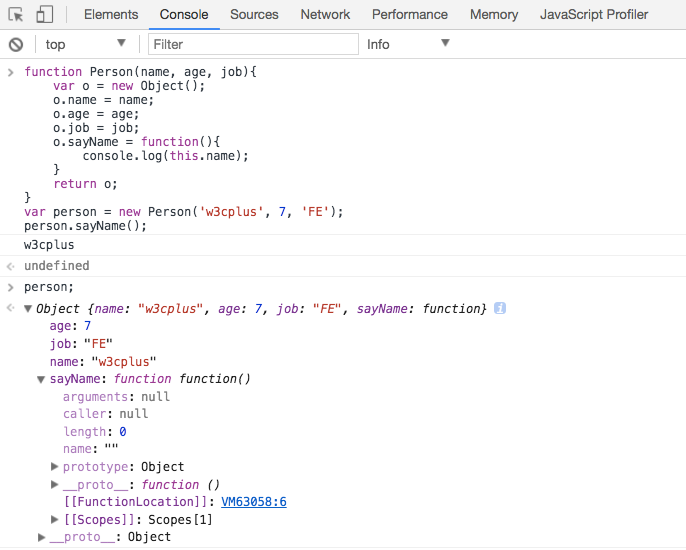Open the Performance tab

[410, 14]
